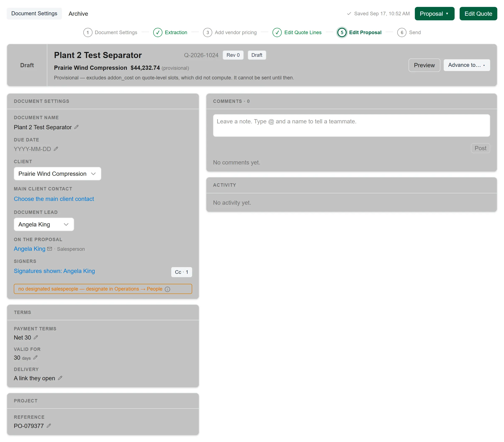
Task: Edit the Valid For days pencil
Action: (36, 357)
